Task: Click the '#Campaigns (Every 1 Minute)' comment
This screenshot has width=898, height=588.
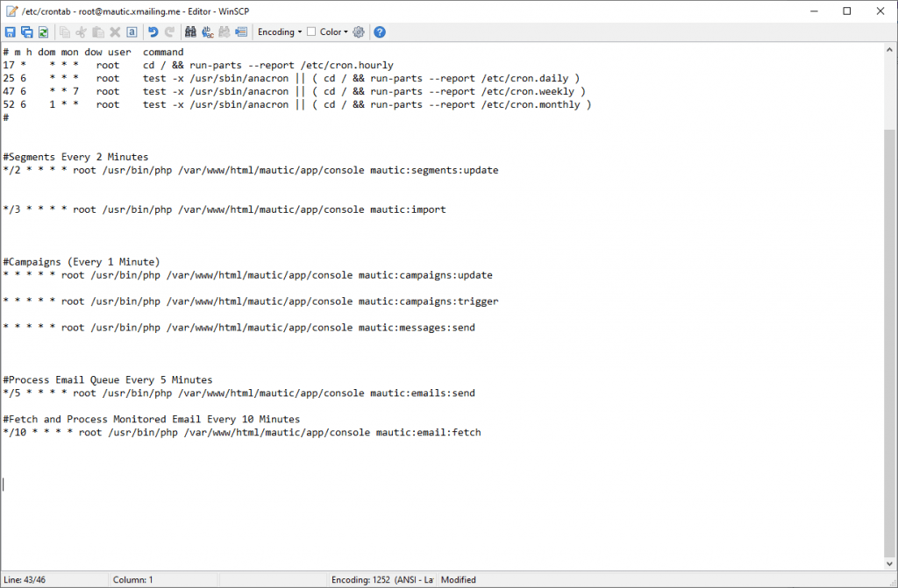Action: click(82, 262)
